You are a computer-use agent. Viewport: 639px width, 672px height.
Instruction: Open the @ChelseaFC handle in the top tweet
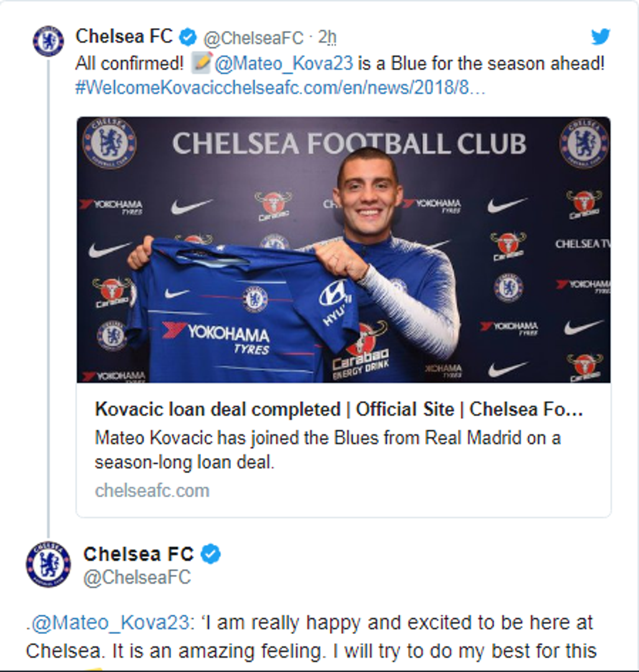(x=254, y=38)
